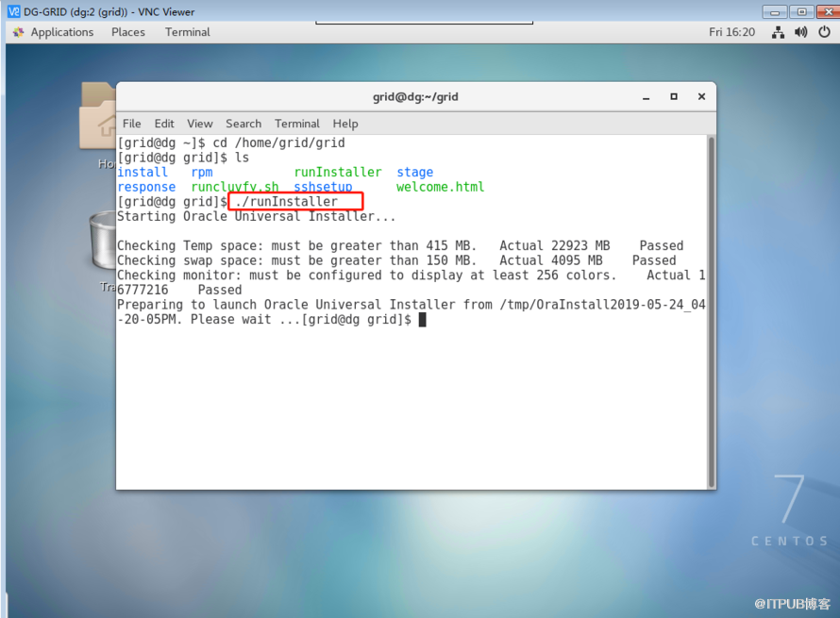This screenshot has width=840, height=618.
Task: Open Help menu in terminal window
Action: click(345, 124)
